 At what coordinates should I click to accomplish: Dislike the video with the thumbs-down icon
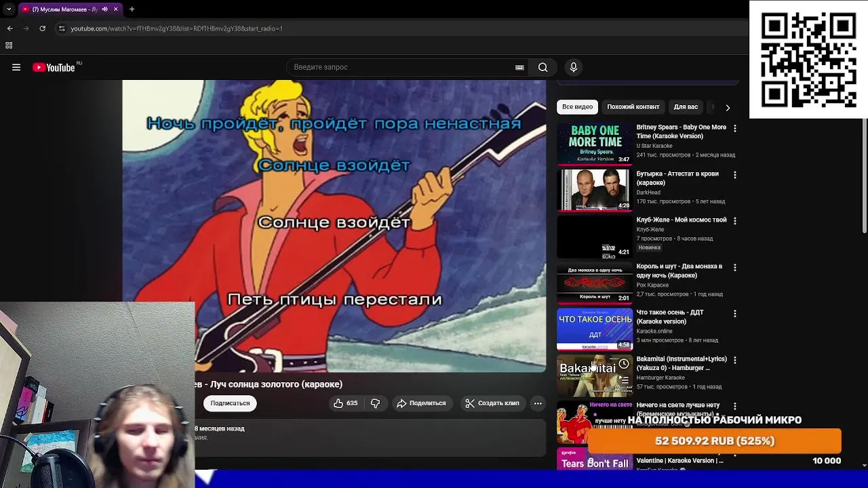tap(375, 403)
